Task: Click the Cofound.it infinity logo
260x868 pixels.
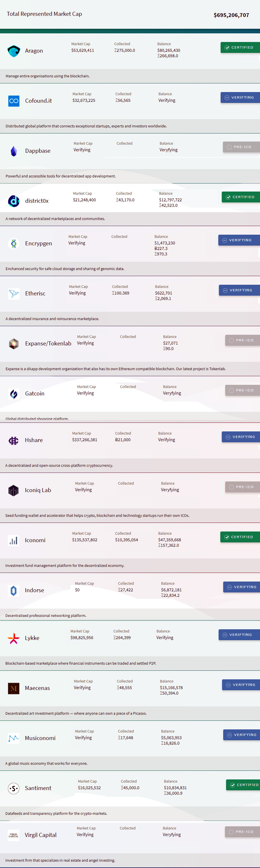Action: 14,101
